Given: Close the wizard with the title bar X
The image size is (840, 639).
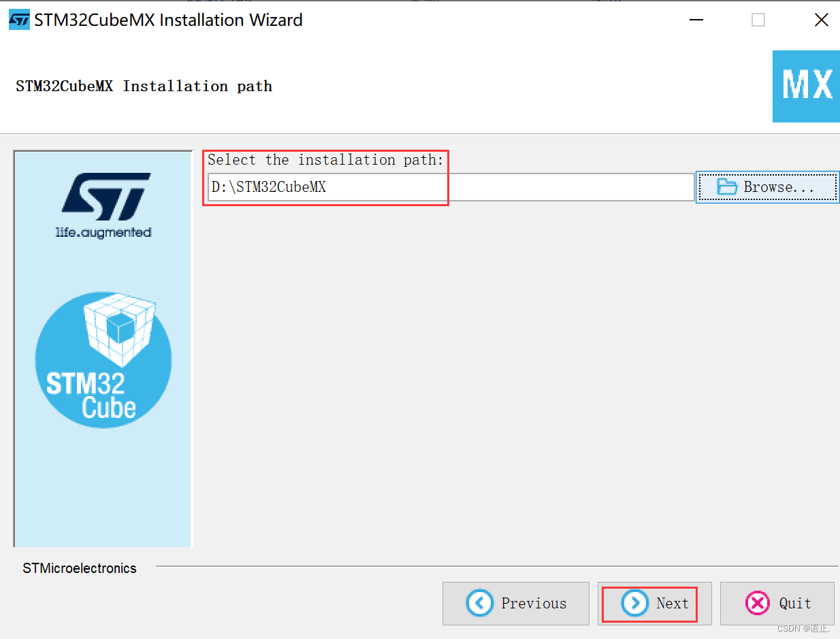Looking at the screenshot, I should pyautogui.click(x=822, y=20).
